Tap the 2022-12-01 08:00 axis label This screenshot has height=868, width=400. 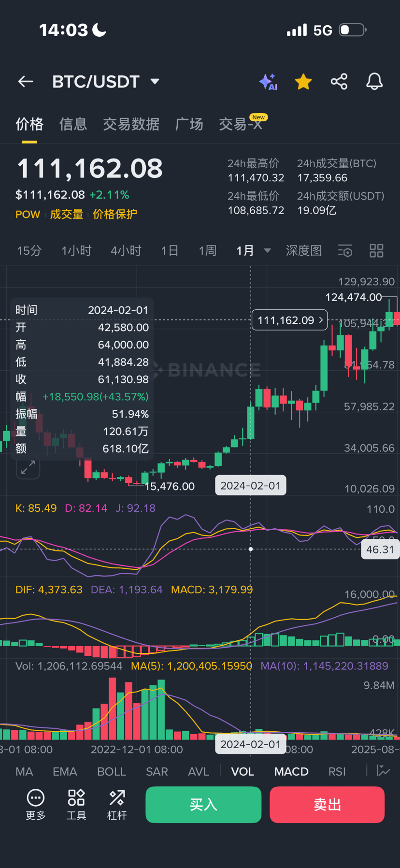(x=137, y=750)
